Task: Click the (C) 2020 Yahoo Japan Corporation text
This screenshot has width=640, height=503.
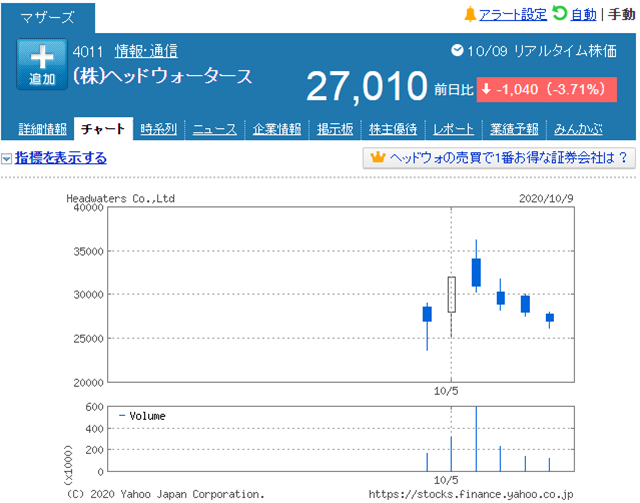Action: pyautogui.click(x=165, y=494)
